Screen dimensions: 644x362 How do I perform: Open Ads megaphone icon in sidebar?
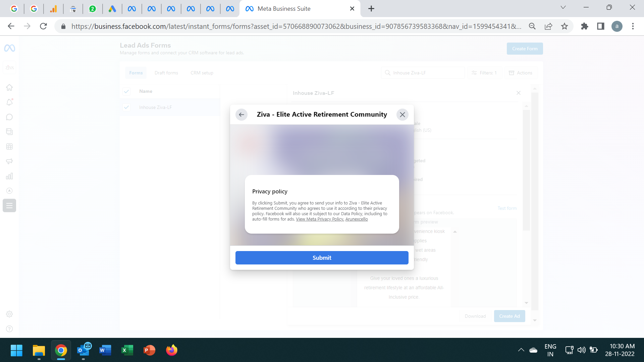click(x=9, y=161)
